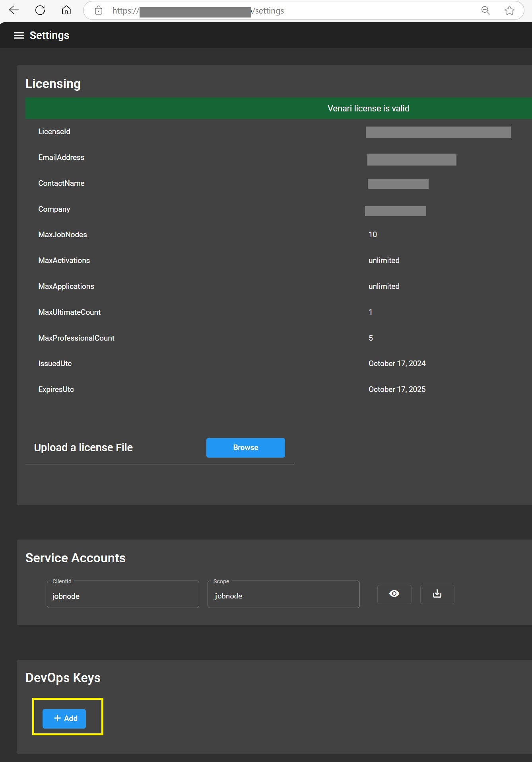Download the jobnode service account credentials
The width and height of the screenshot is (532, 762).
click(437, 594)
